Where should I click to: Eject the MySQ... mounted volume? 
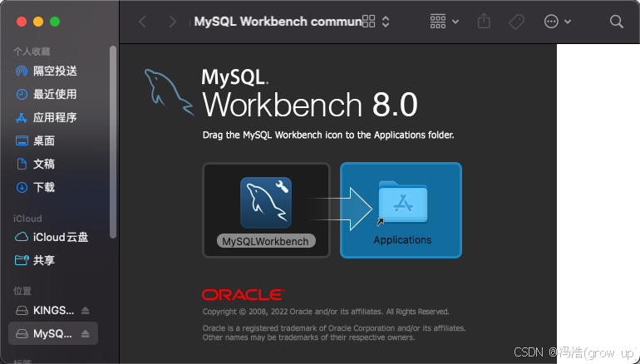[x=86, y=334]
